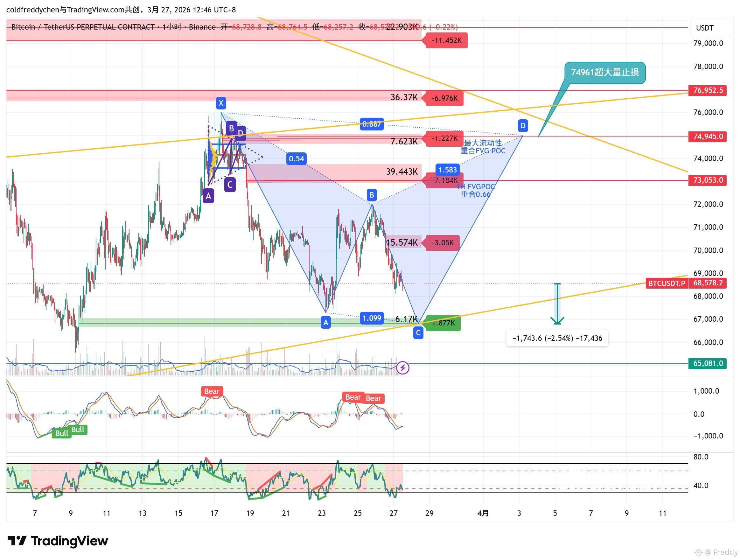Click the 29 date axis label
Image resolution: width=740 pixels, height=560 pixels.
pyautogui.click(x=429, y=513)
